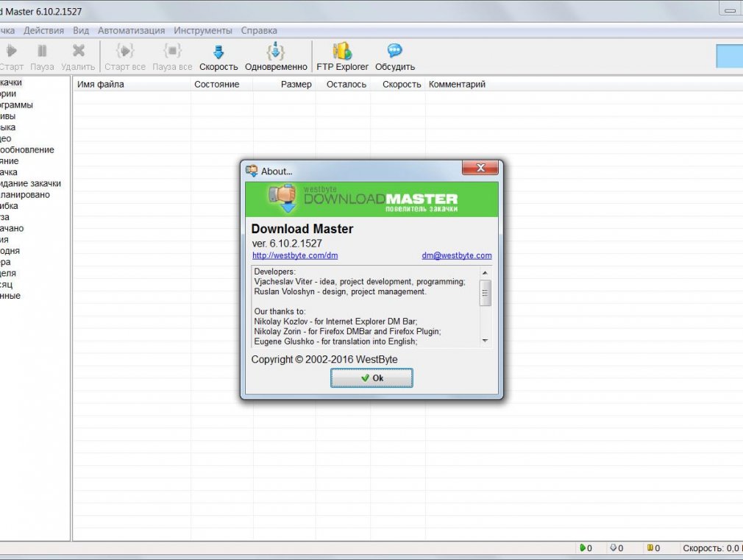Open the Справка menu
743x560 pixels.
tap(259, 30)
